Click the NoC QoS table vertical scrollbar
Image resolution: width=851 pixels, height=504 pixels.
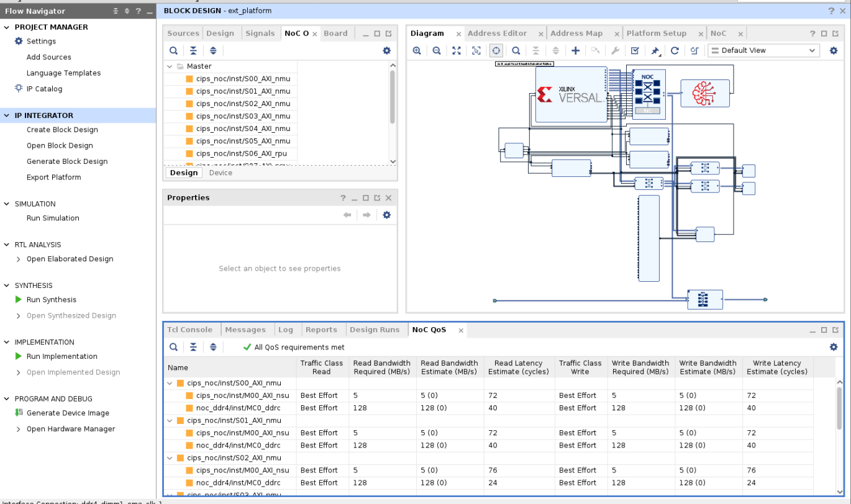[x=839, y=410]
